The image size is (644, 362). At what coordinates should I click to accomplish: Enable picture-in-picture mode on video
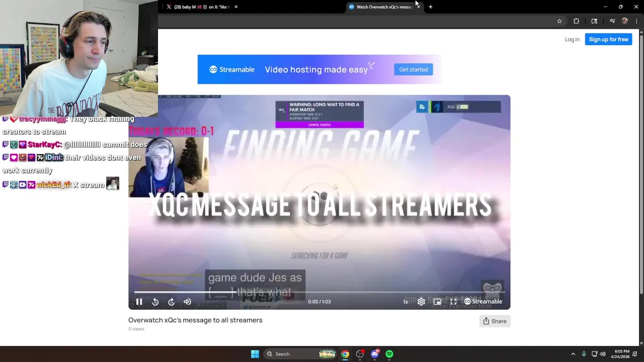437,302
